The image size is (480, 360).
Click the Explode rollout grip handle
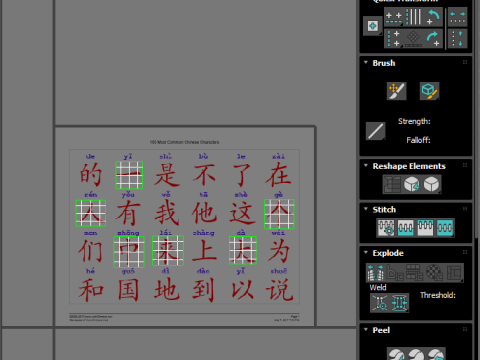465,252
